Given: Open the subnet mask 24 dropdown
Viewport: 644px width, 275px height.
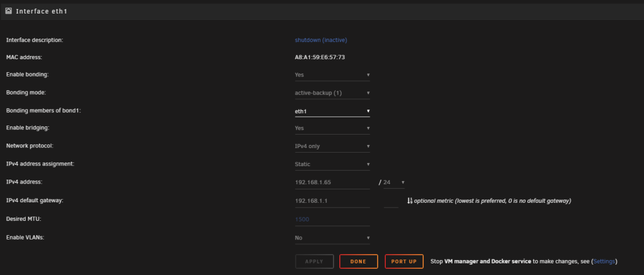Looking at the screenshot, I should 394,182.
